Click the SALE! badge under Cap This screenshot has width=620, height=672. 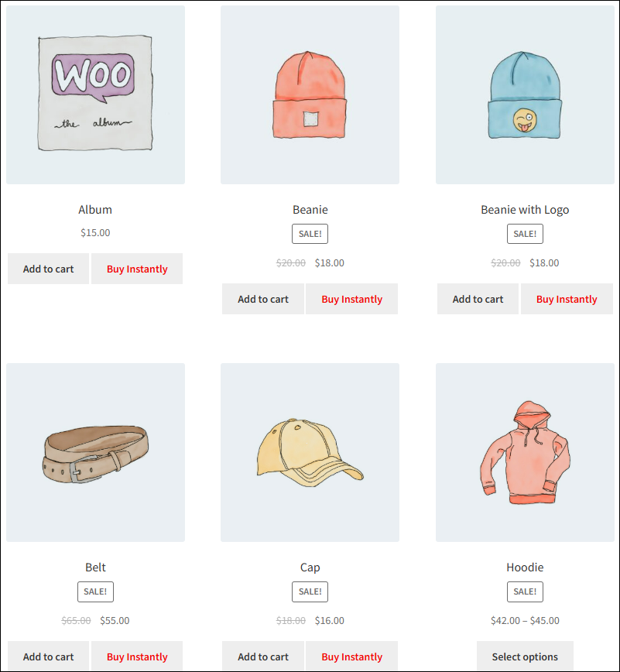pos(310,591)
